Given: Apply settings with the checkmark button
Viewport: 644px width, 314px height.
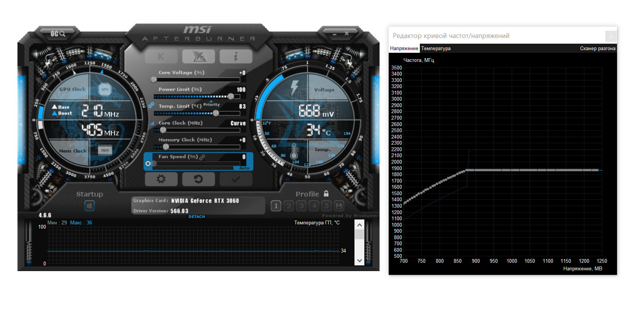Looking at the screenshot, I should [236, 179].
